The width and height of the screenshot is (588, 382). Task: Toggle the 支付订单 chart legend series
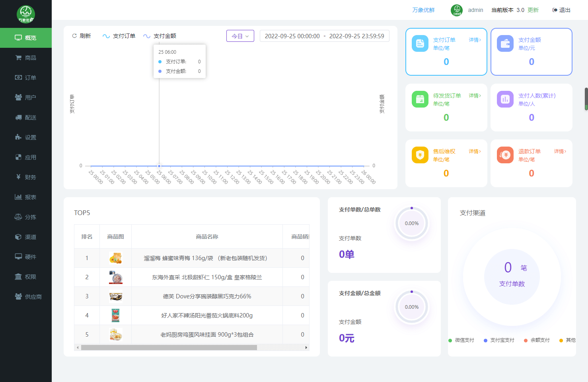[x=119, y=36]
